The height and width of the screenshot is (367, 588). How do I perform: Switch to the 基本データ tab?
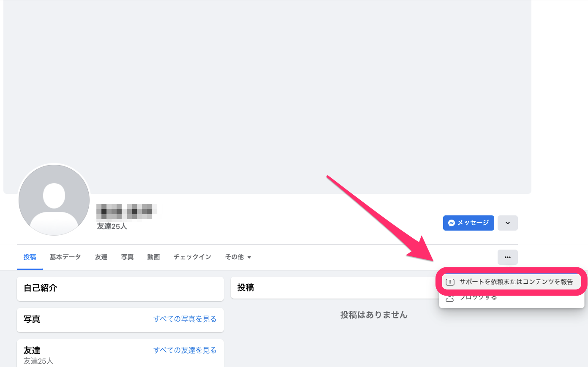65,257
